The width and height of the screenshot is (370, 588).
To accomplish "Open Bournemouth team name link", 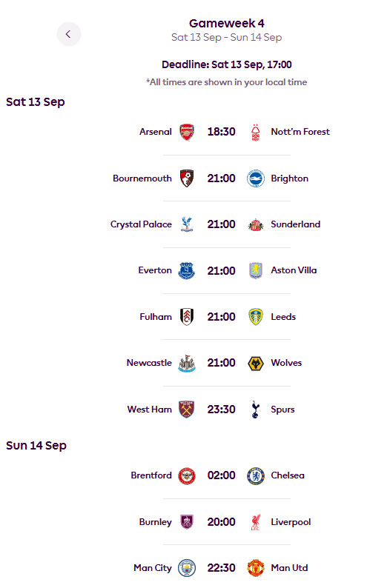I will coord(142,178).
